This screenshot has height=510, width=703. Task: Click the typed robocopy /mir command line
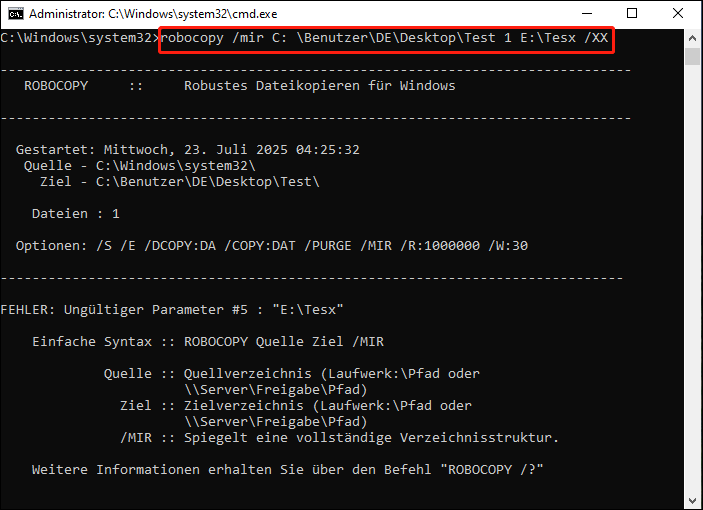pyautogui.click(x=384, y=38)
